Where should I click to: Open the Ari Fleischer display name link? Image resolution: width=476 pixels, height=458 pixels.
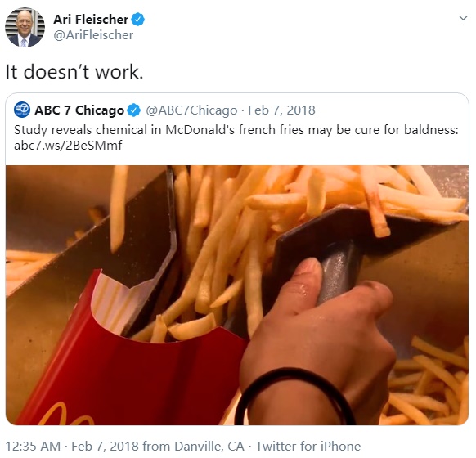coord(91,20)
